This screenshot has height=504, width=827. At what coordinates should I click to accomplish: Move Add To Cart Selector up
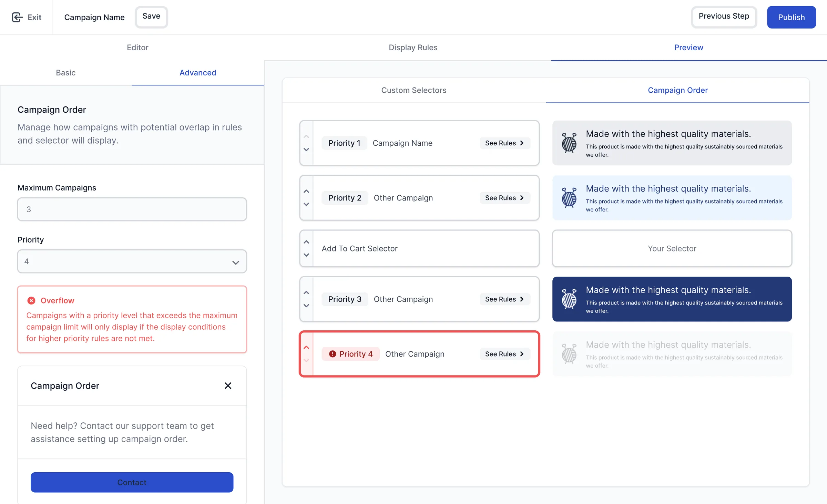(x=306, y=242)
